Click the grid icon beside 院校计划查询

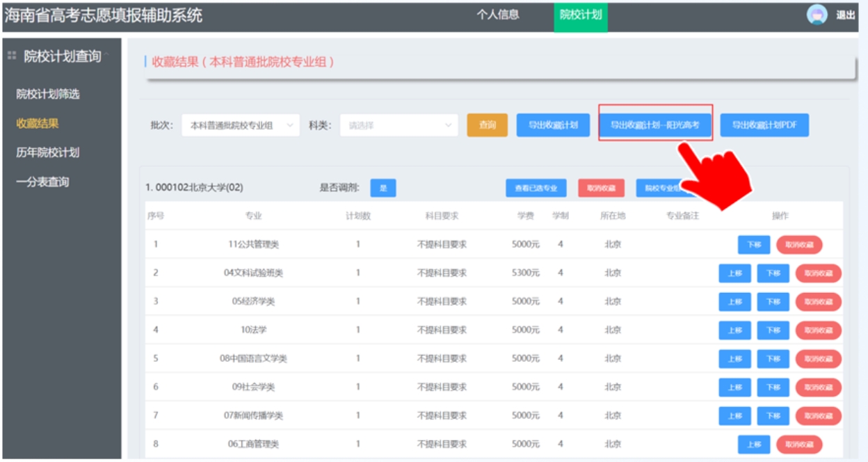tap(12, 56)
